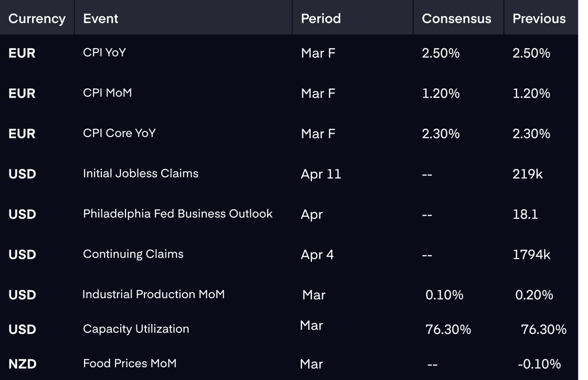Click the Apr 11 period cell
The height and width of the screenshot is (380, 588).
click(321, 174)
